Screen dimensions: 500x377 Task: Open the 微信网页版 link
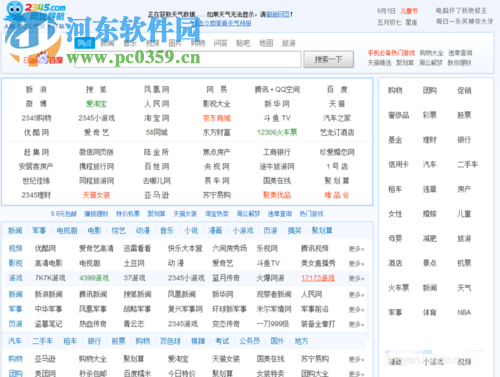96,152
